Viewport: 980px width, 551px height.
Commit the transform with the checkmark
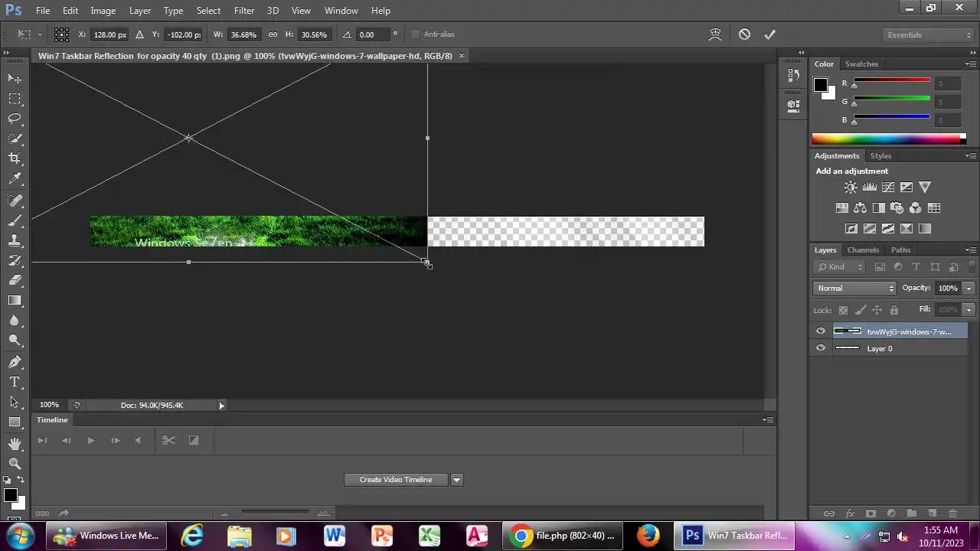(x=769, y=34)
